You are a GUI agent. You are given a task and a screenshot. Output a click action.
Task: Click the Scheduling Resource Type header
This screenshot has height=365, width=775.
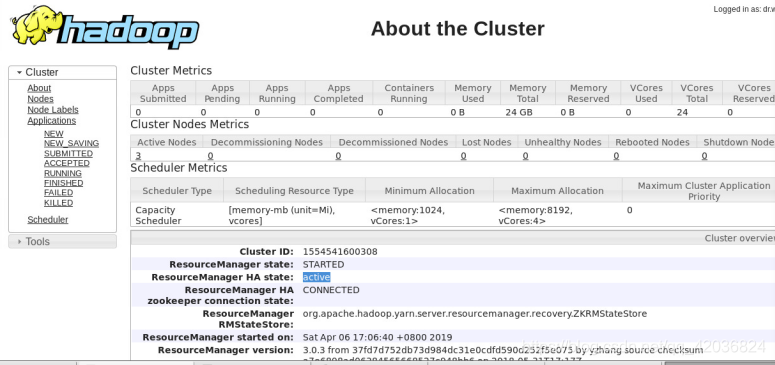point(294,190)
